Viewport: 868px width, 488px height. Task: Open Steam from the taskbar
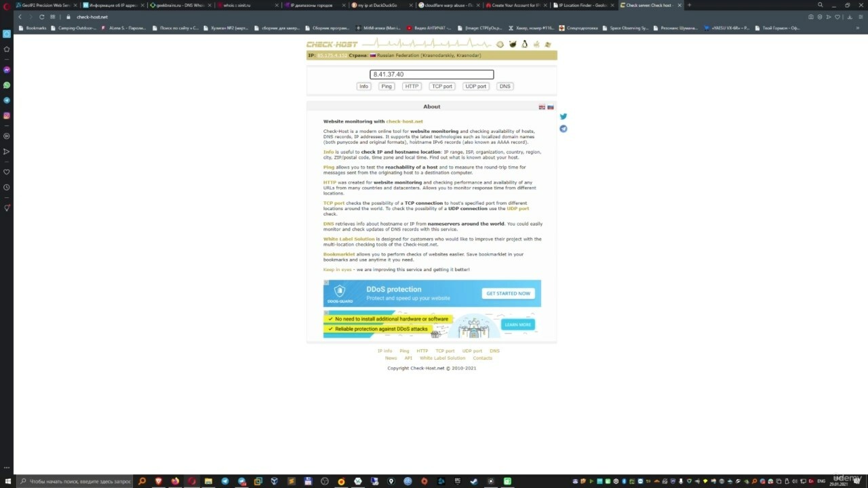[x=474, y=481]
